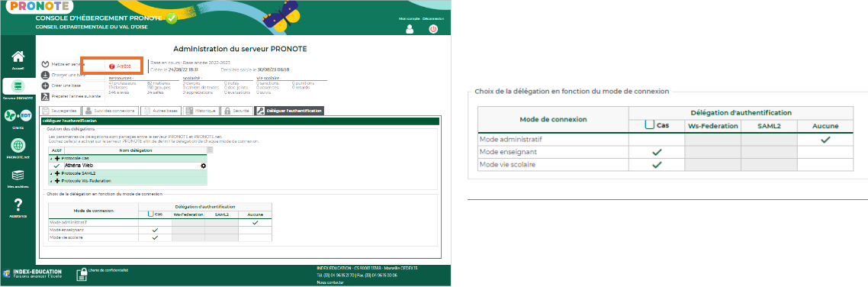Click Aucune cell for Mode vie scolaire, enlarged table

click(x=825, y=165)
